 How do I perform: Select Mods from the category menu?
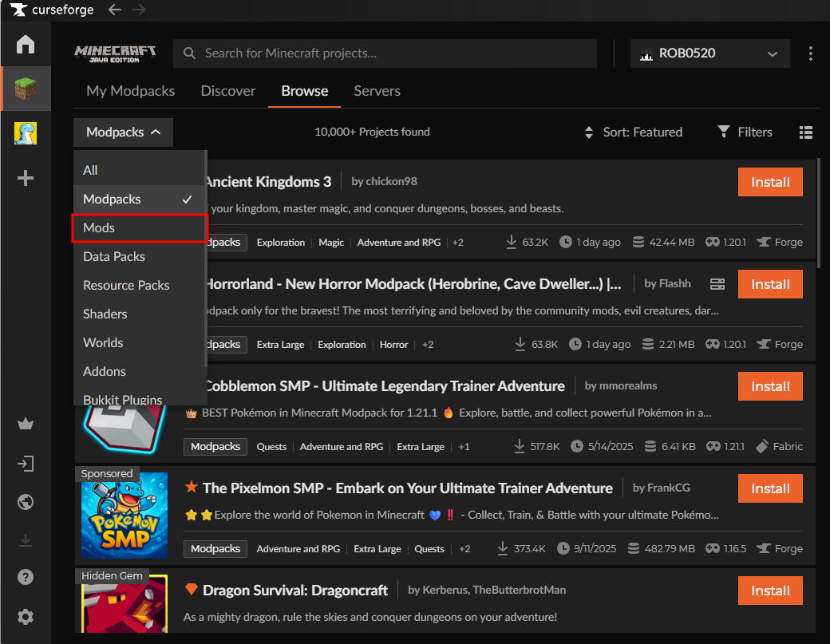(x=139, y=228)
